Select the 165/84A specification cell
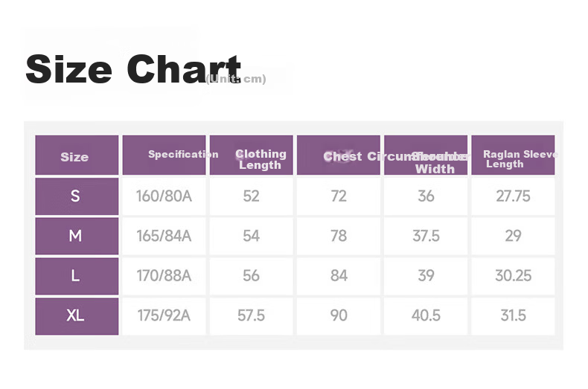The height and width of the screenshot is (389, 588). pyautogui.click(x=164, y=236)
